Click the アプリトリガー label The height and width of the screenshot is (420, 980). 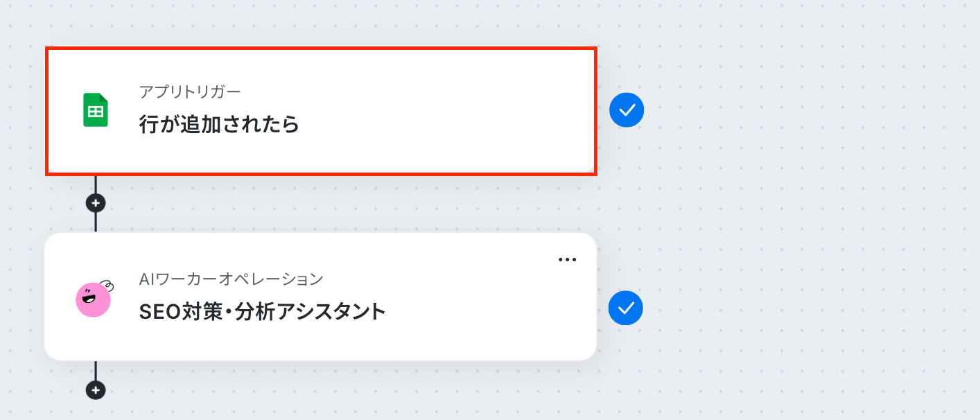tap(190, 91)
